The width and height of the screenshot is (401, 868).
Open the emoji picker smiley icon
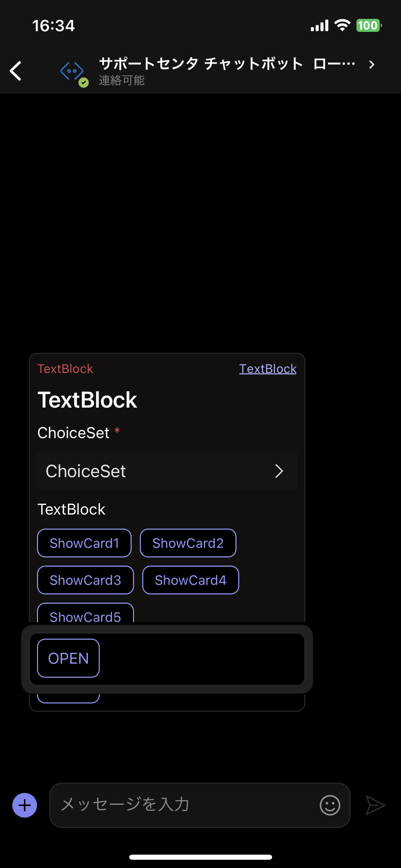tap(330, 805)
